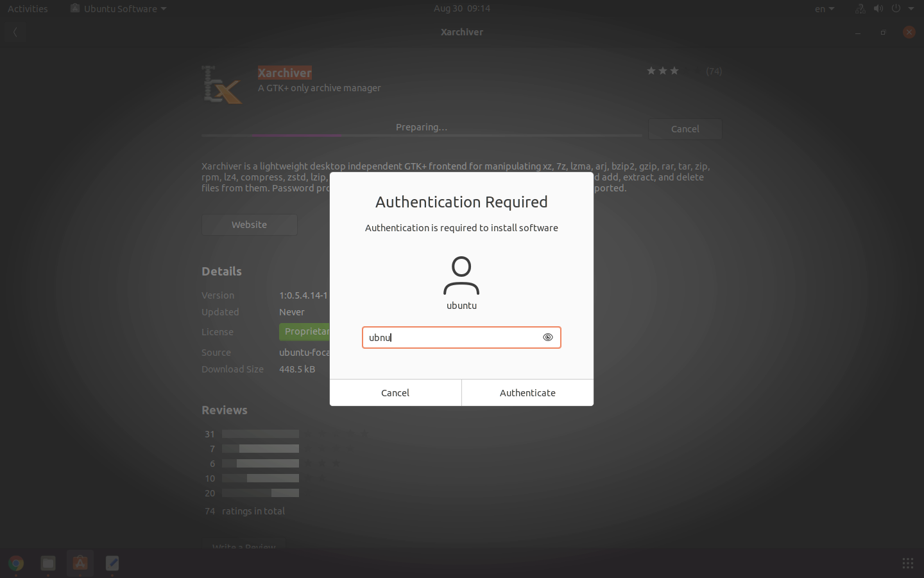Select the ubuntu user avatar icon
Image resolution: width=924 pixels, height=578 pixels.
[461, 275]
